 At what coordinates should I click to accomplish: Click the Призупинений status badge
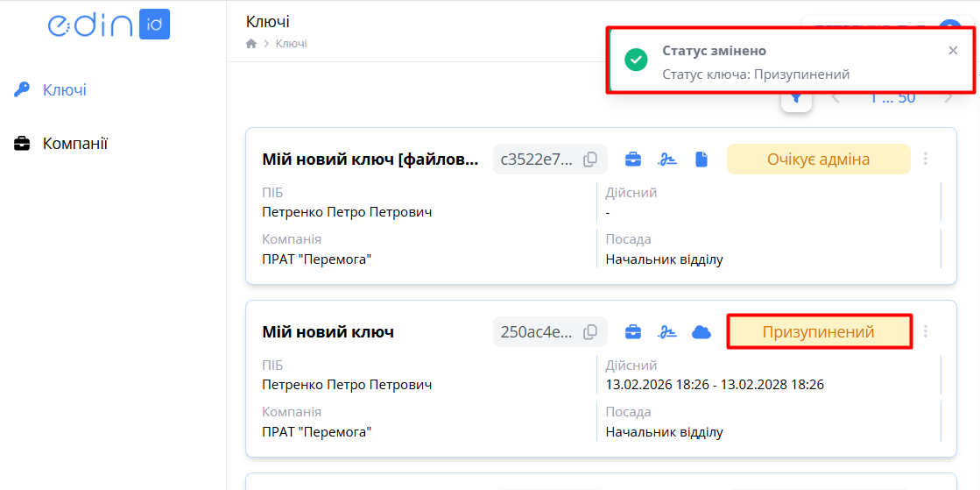(x=818, y=332)
